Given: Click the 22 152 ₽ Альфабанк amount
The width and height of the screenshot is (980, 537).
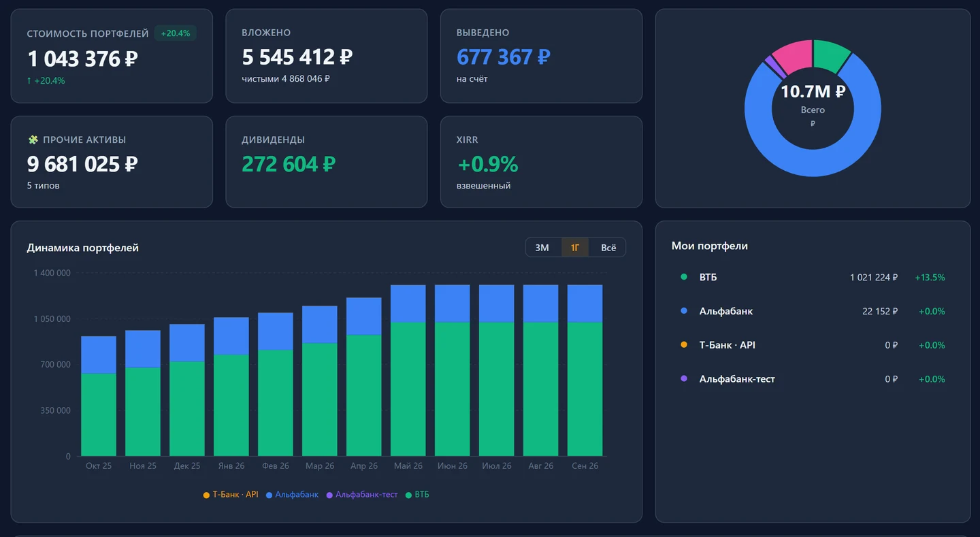Looking at the screenshot, I should [x=880, y=311].
